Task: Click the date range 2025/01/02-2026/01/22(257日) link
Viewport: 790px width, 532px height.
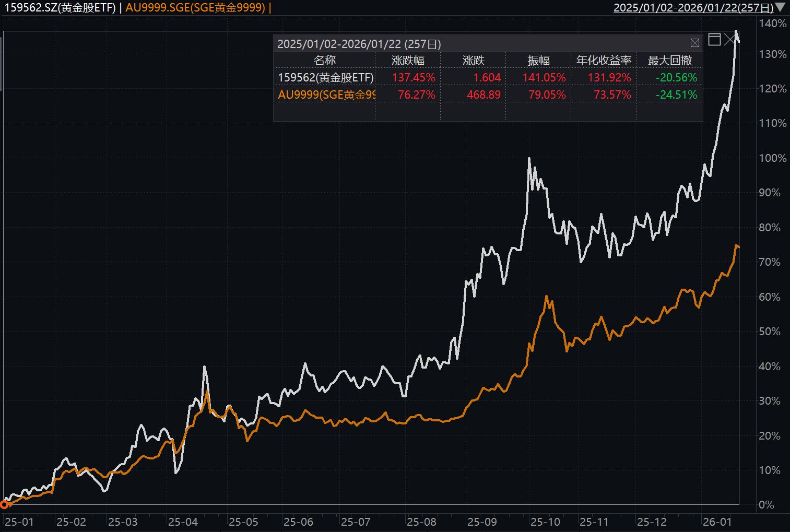Action: click(693, 7)
